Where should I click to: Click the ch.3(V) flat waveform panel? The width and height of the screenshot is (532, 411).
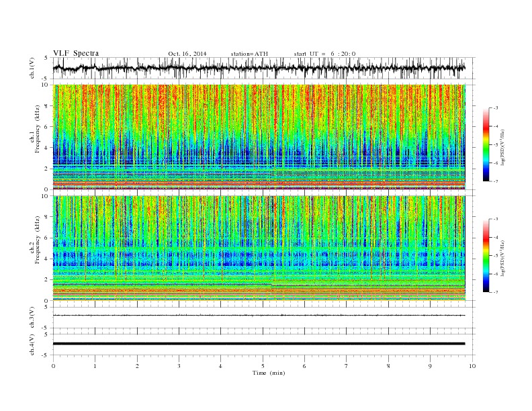[264, 318]
